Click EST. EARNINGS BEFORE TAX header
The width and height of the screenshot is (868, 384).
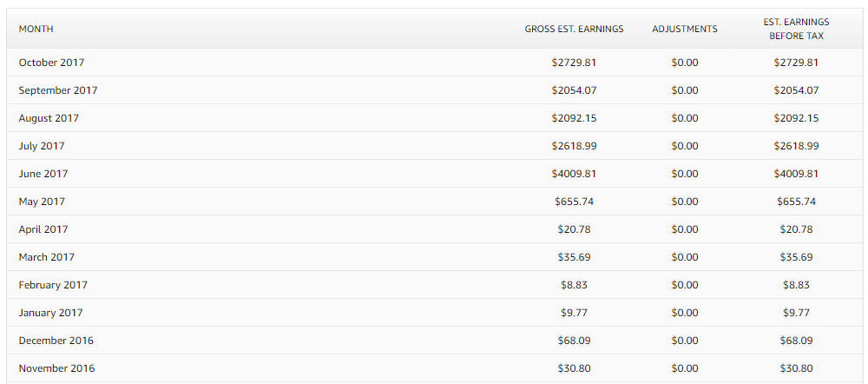796,29
